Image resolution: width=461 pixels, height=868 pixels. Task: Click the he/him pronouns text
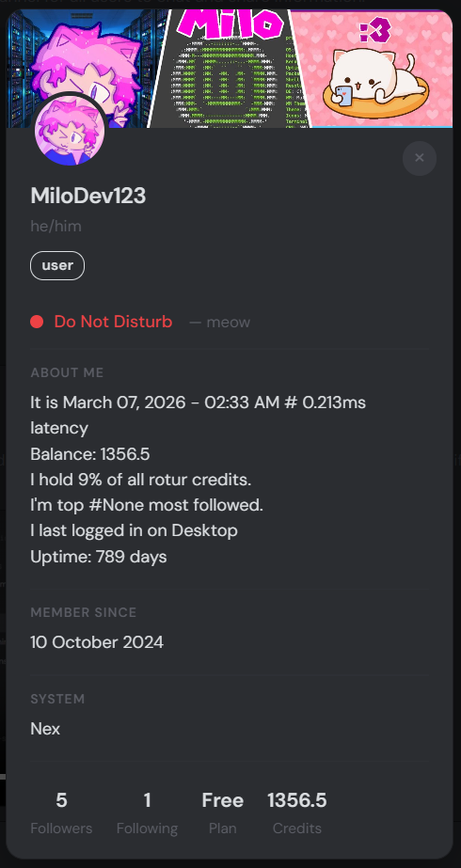[56, 226]
